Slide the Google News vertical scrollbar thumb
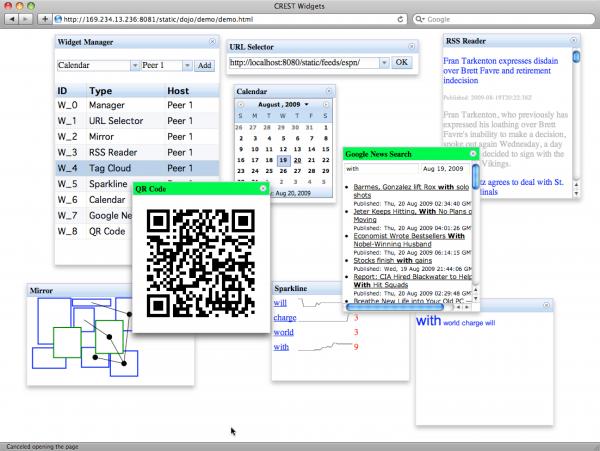Image resolution: width=600 pixels, height=451 pixels. point(475,176)
